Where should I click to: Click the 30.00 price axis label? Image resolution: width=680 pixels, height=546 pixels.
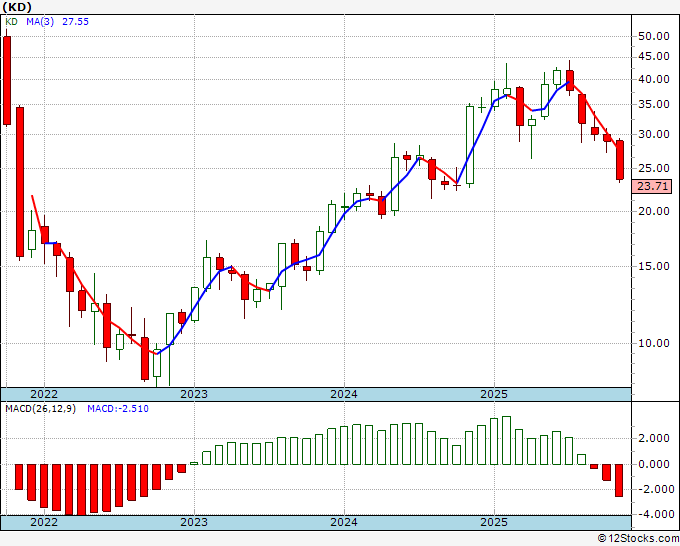tap(654, 134)
